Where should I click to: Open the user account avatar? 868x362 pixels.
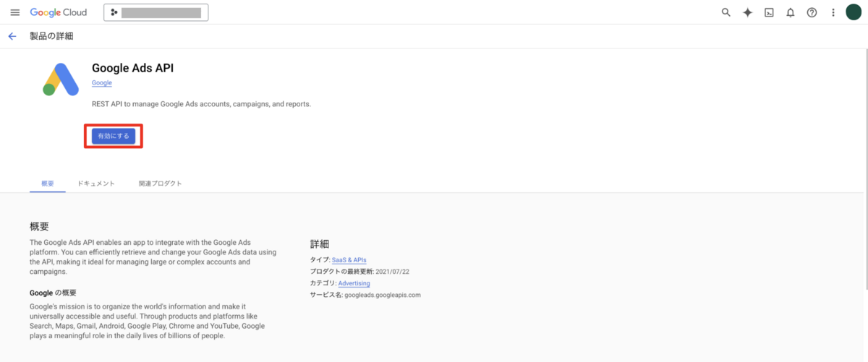click(x=854, y=12)
